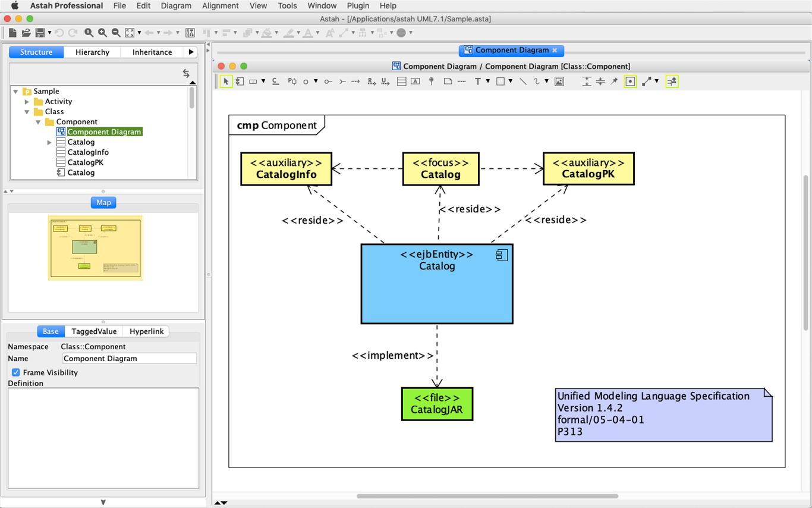Select the Classifier C tool
812x508 pixels.
pos(275,81)
